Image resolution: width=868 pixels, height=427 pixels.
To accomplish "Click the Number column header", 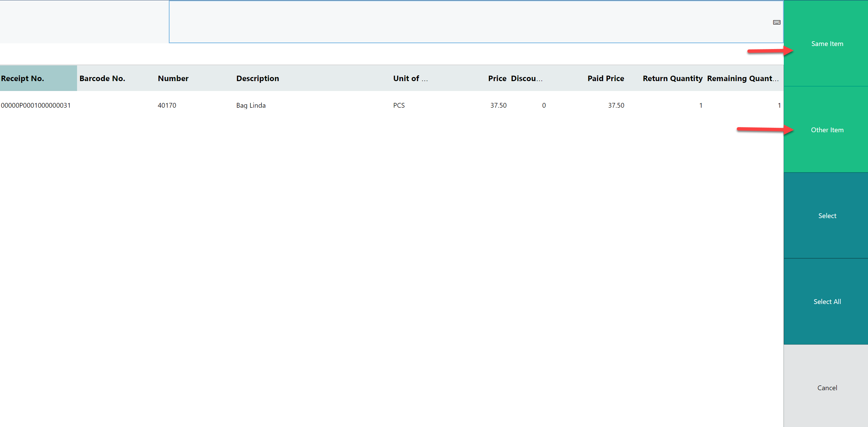I will point(173,78).
